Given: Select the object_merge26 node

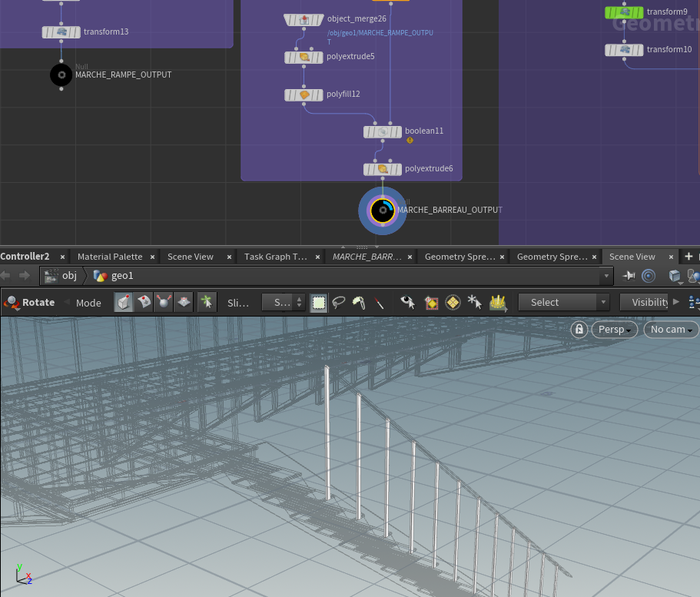Looking at the screenshot, I should (303, 19).
